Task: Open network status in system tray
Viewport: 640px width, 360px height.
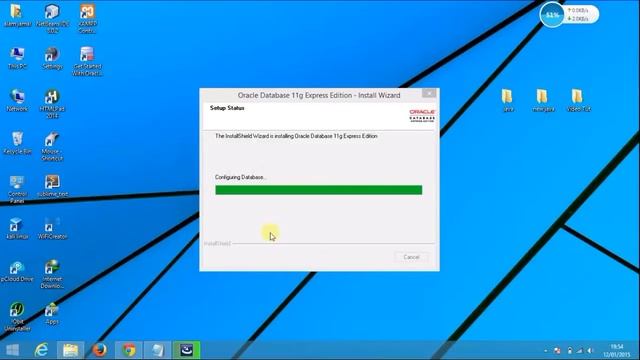Action: (x=579, y=351)
